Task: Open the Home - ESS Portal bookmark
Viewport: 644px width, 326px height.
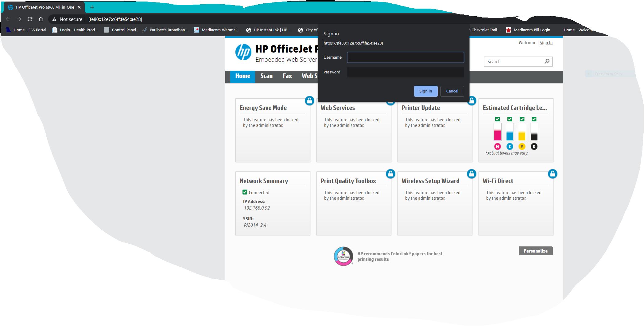Action: pos(26,30)
